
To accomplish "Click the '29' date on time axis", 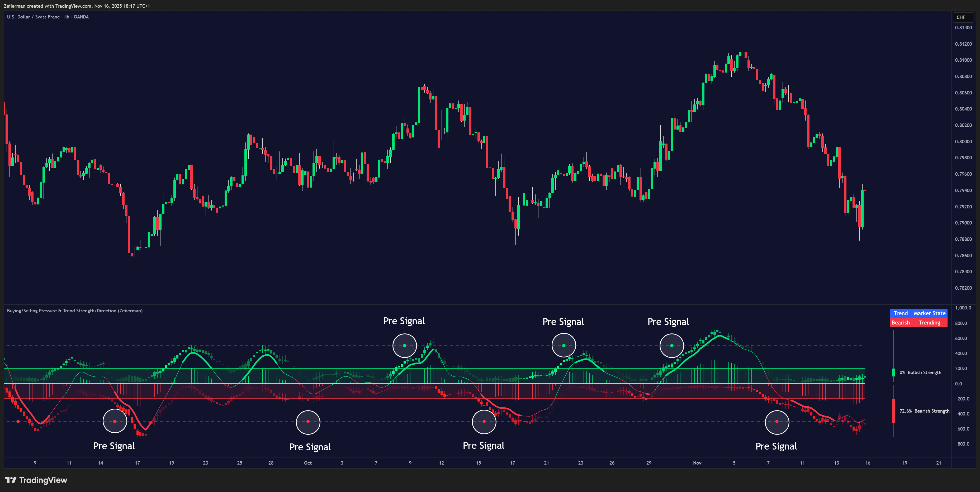I will tap(649, 463).
